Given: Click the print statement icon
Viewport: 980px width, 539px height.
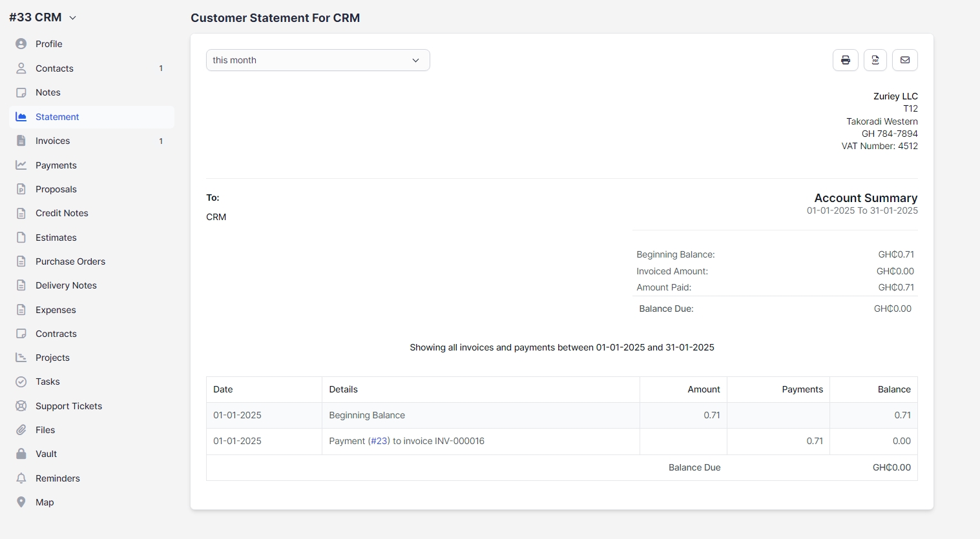Looking at the screenshot, I should tap(845, 60).
